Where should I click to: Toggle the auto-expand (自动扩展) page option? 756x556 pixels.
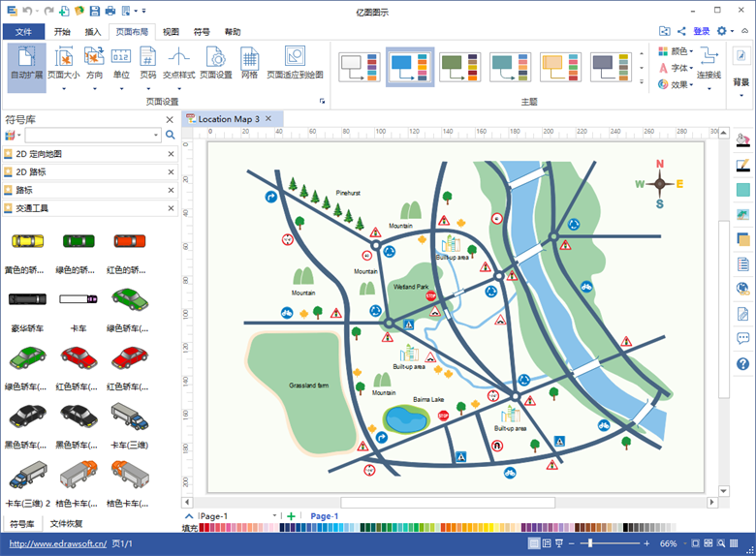[26, 67]
